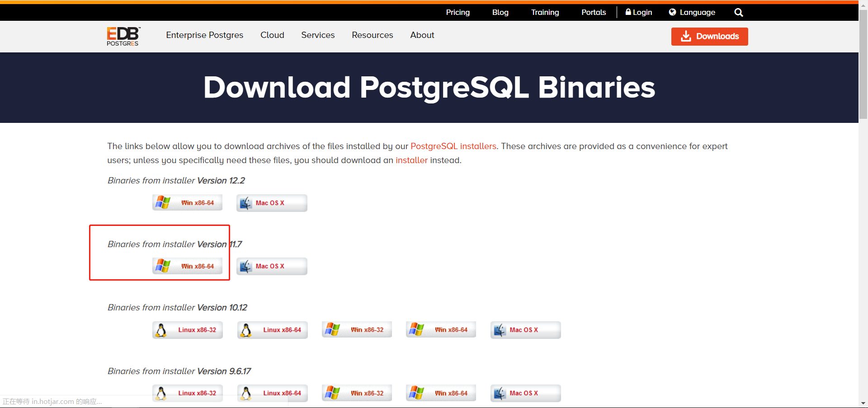Download Version 10.12 Win x86-64 binaries
868x408 pixels.
(441, 330)
